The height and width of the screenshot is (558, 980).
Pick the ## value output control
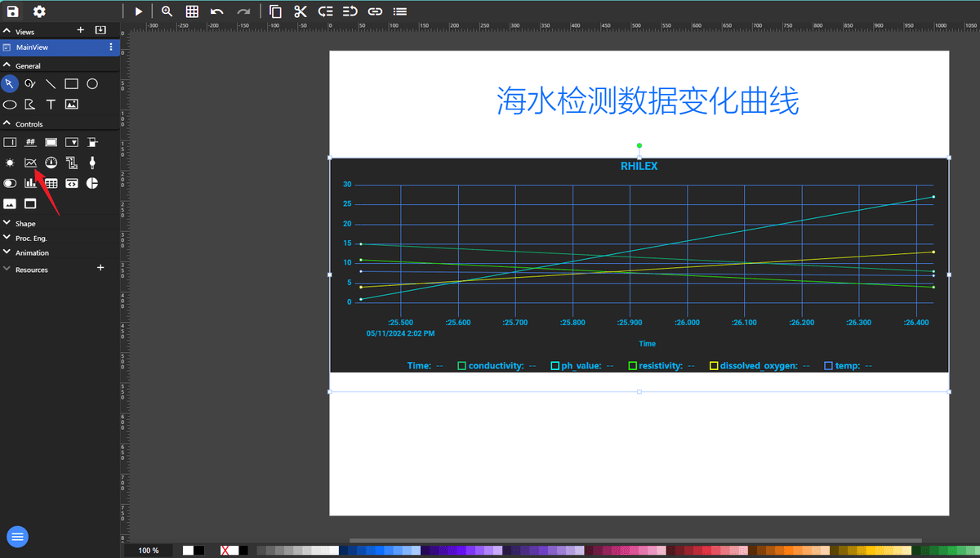click(30, 142)
